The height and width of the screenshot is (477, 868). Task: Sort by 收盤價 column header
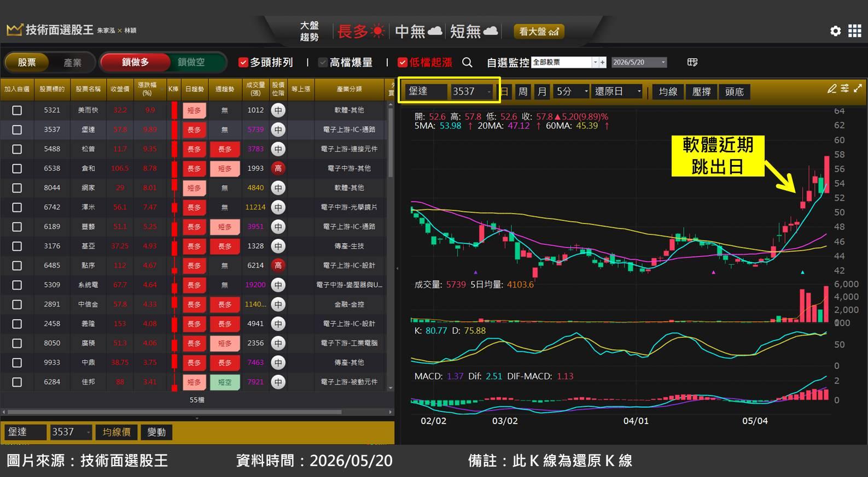120,89
